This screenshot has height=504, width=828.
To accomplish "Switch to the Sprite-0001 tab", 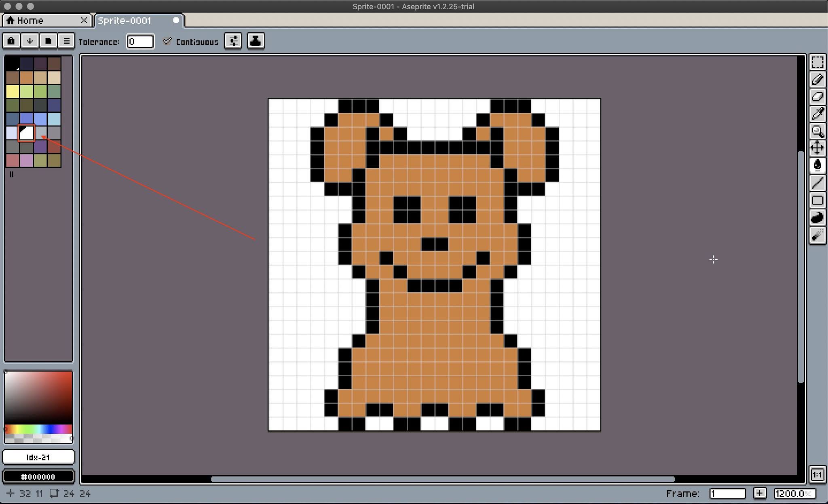I will (125, 21).
